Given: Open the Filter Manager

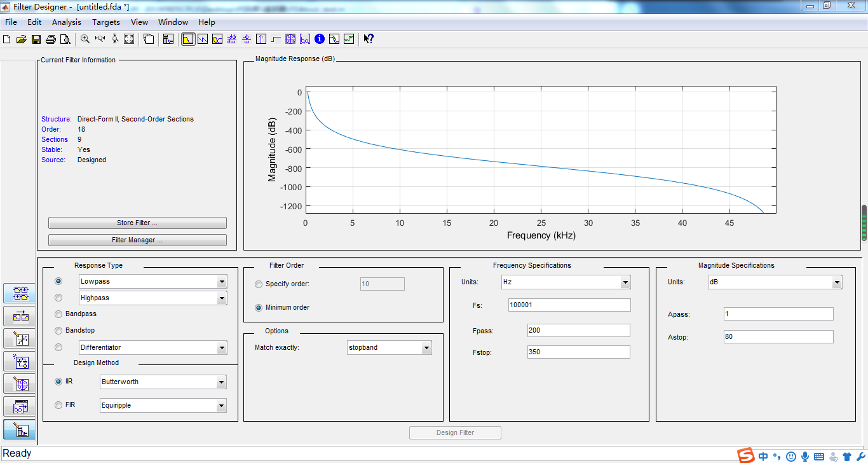Looking at the screenshot, I should tap(137, 240).
